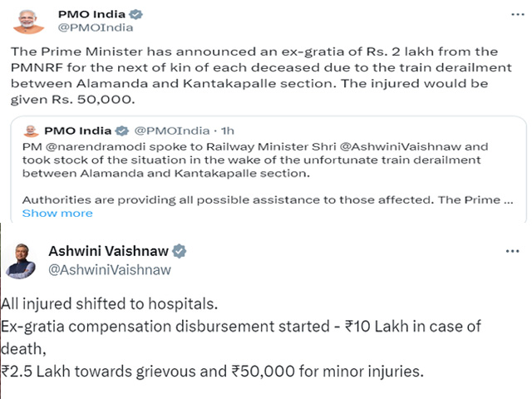This screenshot has width=532, height=399.
Task: Open PMO India profile picture
Action: [28, 22]
